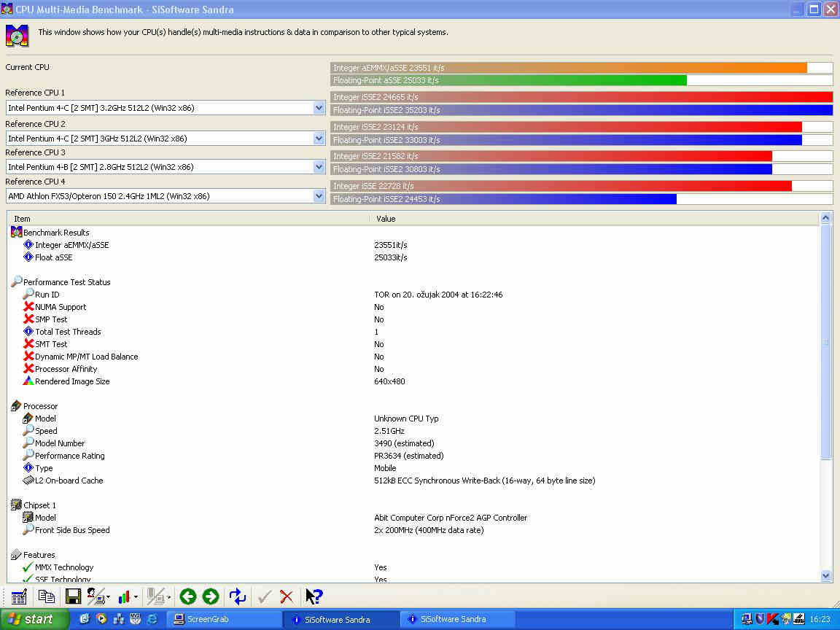Image resolution: width=840 pixels, height=630 pixels.
Task: Click the Item column header
Action: (x=188, y=219)
